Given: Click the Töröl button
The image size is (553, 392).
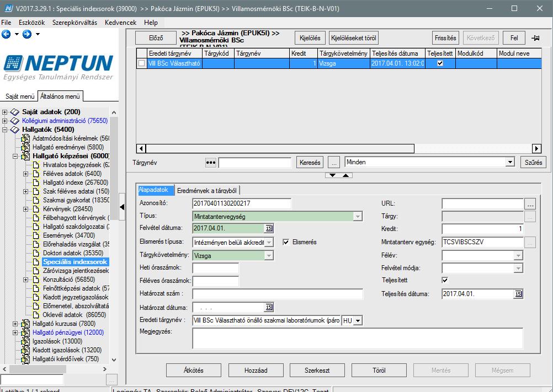Looking at the screenshot, I should [379, 370].
